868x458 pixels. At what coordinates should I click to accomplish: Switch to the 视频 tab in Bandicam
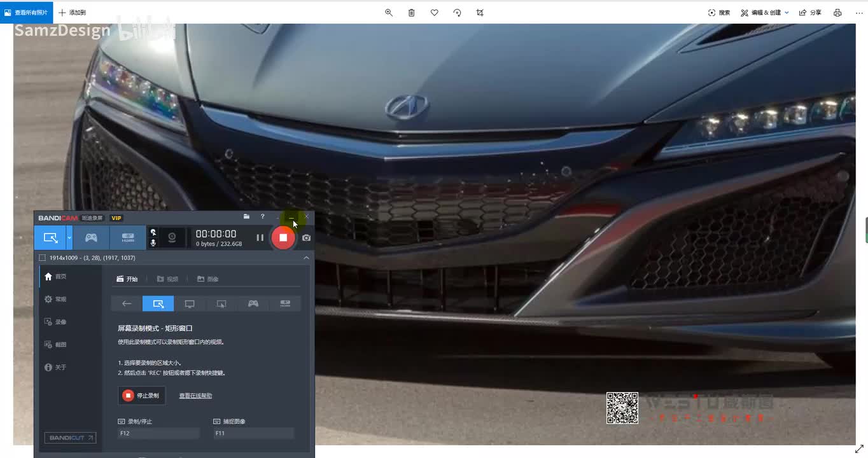[x=167, y=279]
